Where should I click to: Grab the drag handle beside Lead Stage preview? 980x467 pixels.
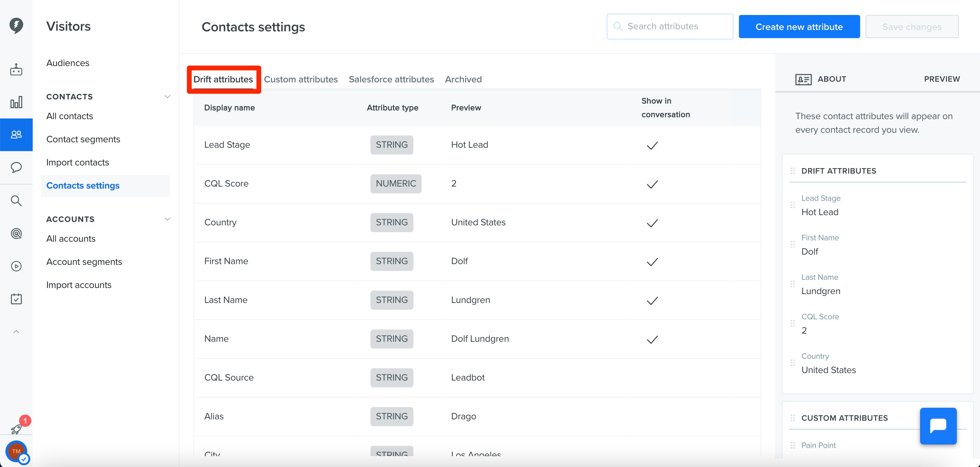pyautogui.click(x=792, y=205)
